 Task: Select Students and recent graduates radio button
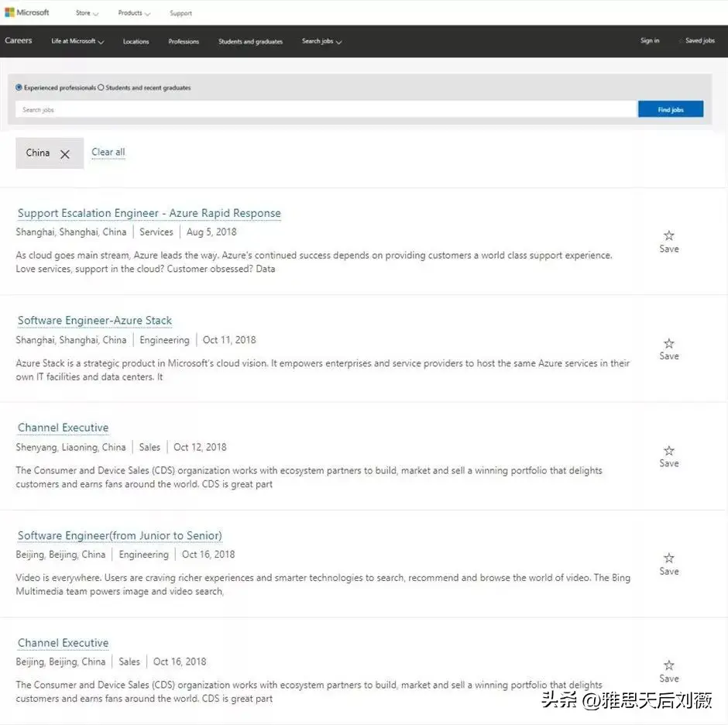[101, 88]
